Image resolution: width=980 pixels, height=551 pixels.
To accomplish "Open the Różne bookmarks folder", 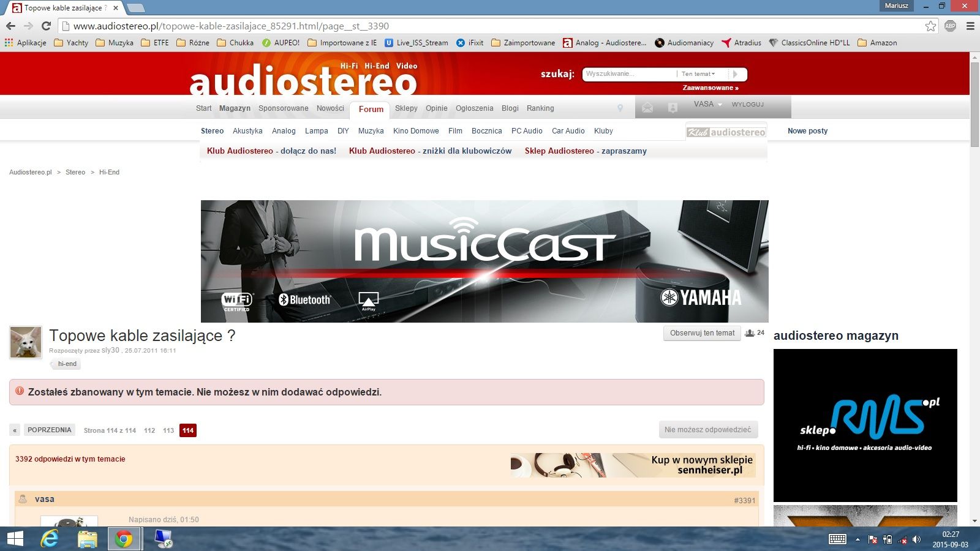I will 193,43.
